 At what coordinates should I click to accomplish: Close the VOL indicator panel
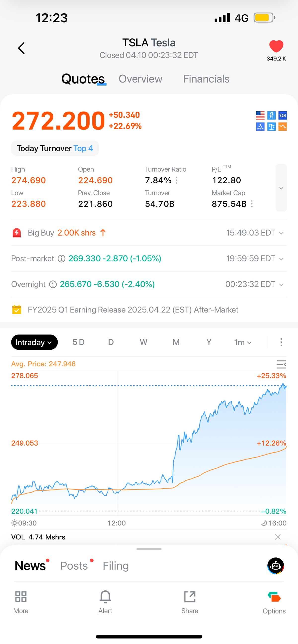pyautogui.click(x=277, y=537)
